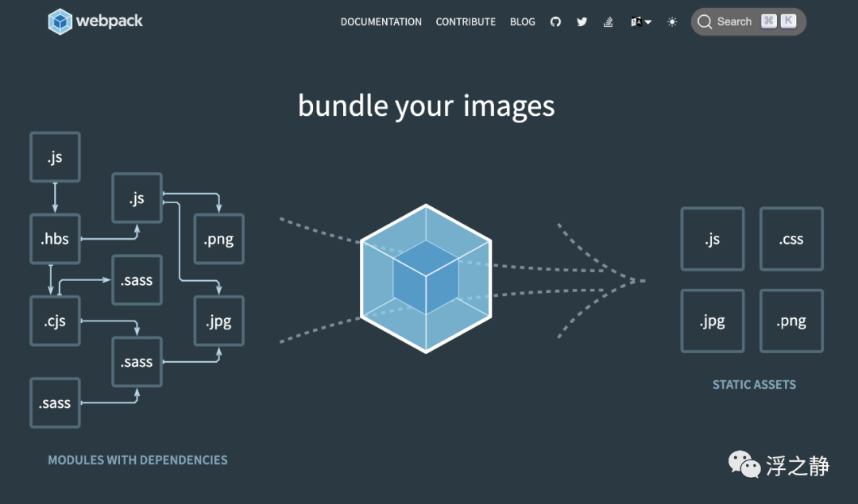Toggle the light/dark theme sun icon
Image resolution: width=858 pixels, height=504 pixels.
pos(672,22)
